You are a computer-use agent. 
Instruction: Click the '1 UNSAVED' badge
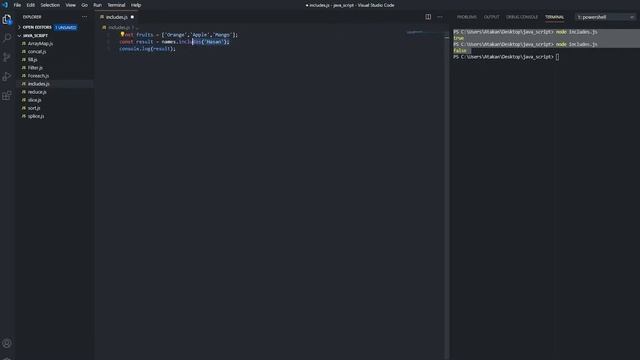66,27
